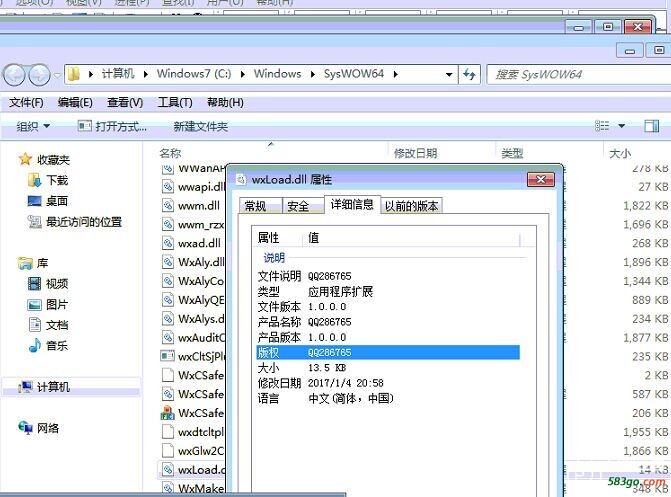This screenshot has width=671, height=497.
Task: Switch to the 详细信息 tab
Action: tap(352, 205)
